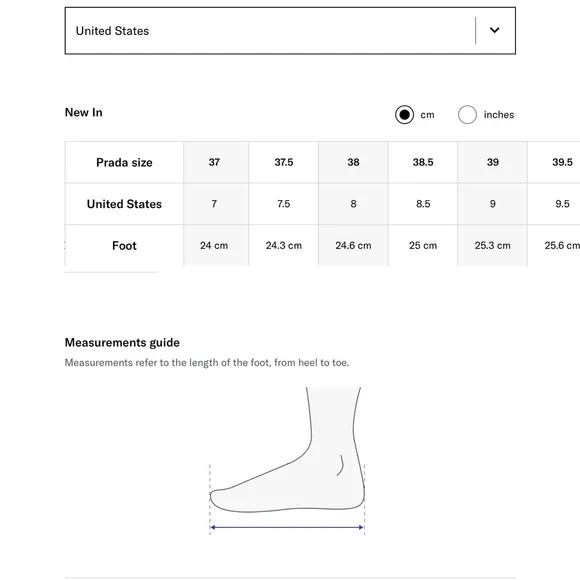
Task: Click the 24.6 cm foot length cell
Action: [353, 245]
